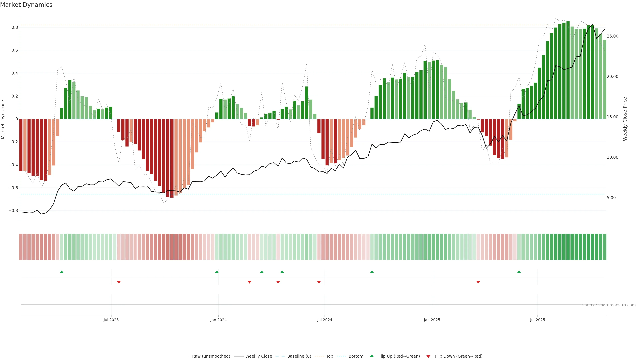Screen dimensions: 644x362
Task: Click the Weekly Close Price axis title
Action: point(625,119)
